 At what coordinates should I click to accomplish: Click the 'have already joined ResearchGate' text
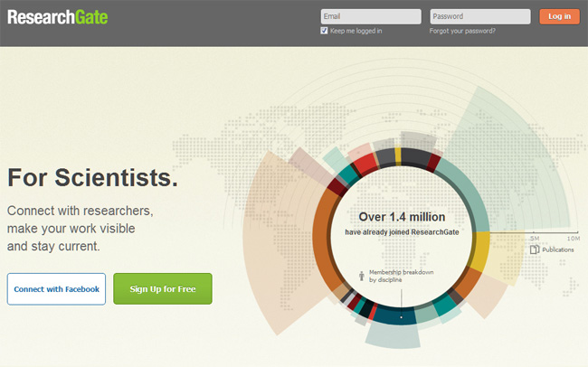402,232
